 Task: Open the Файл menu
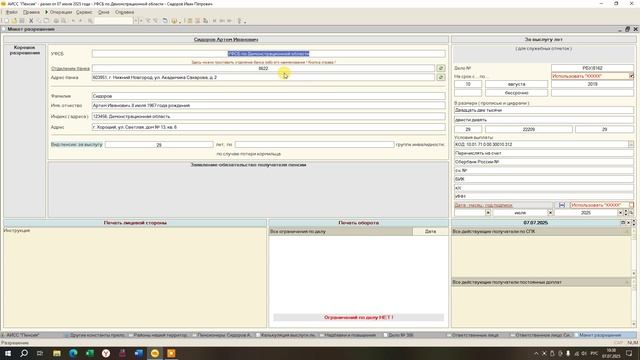tap(11, 12)
